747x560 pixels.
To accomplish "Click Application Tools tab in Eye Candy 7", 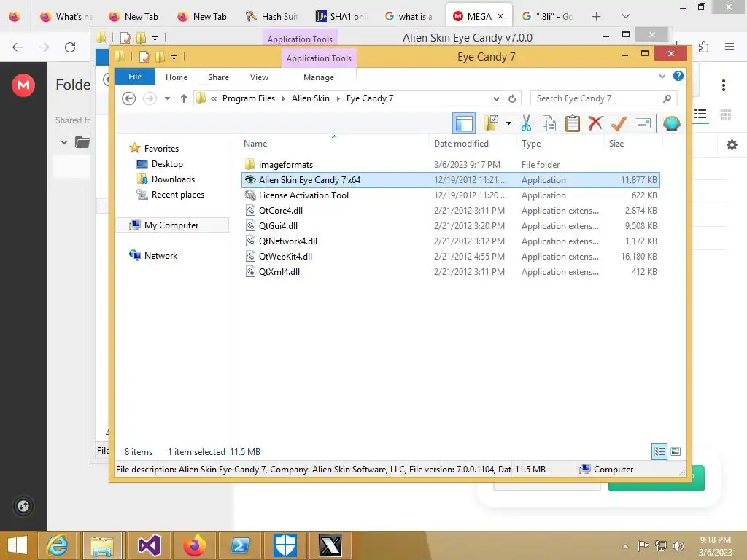I will 319,58.
